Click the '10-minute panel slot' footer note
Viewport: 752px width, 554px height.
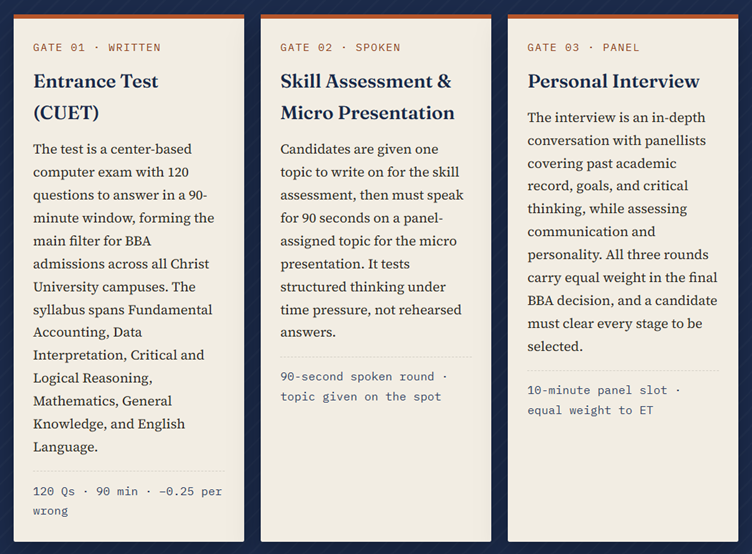[604, 400]
